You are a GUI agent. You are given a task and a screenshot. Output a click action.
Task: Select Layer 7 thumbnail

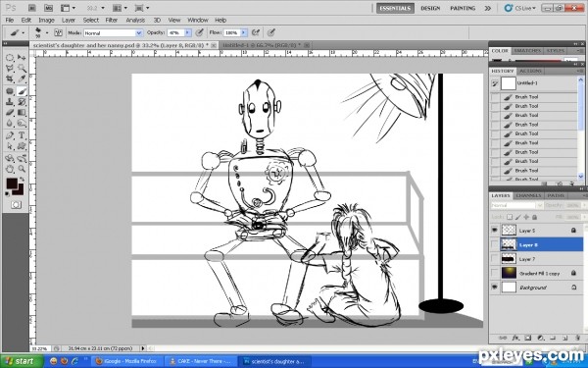[x=509, y=259]
